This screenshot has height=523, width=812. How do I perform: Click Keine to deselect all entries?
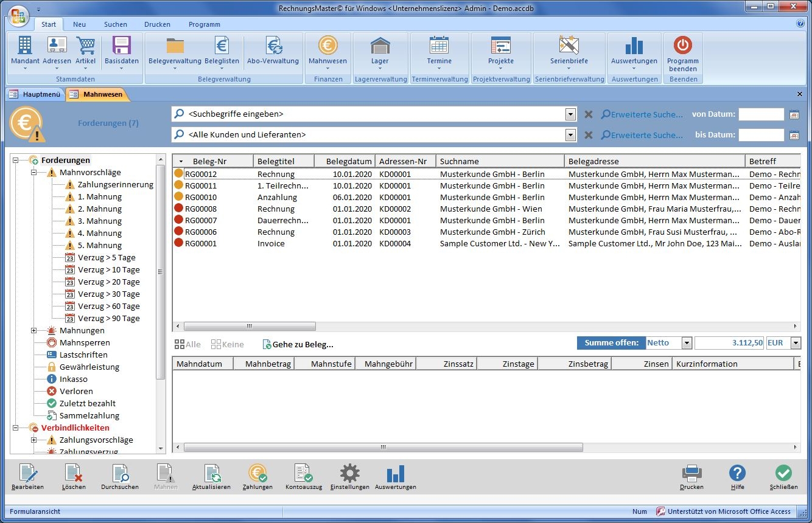pos(227,344)
